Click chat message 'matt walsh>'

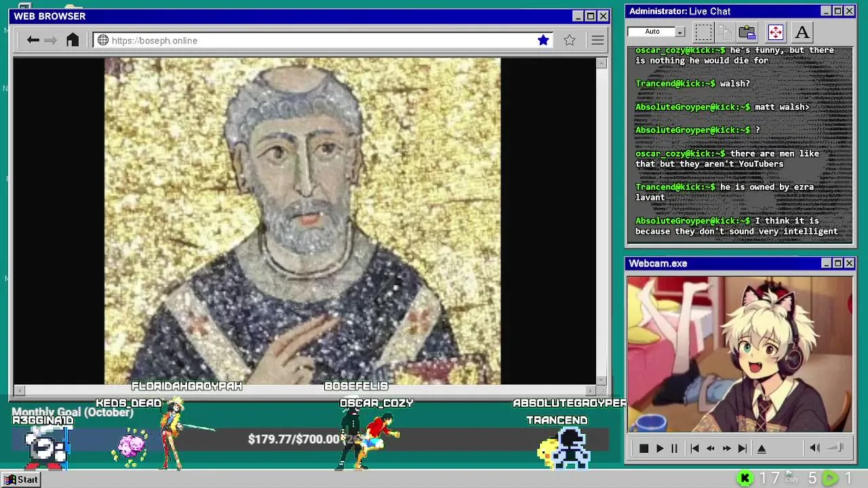point(782,106)
